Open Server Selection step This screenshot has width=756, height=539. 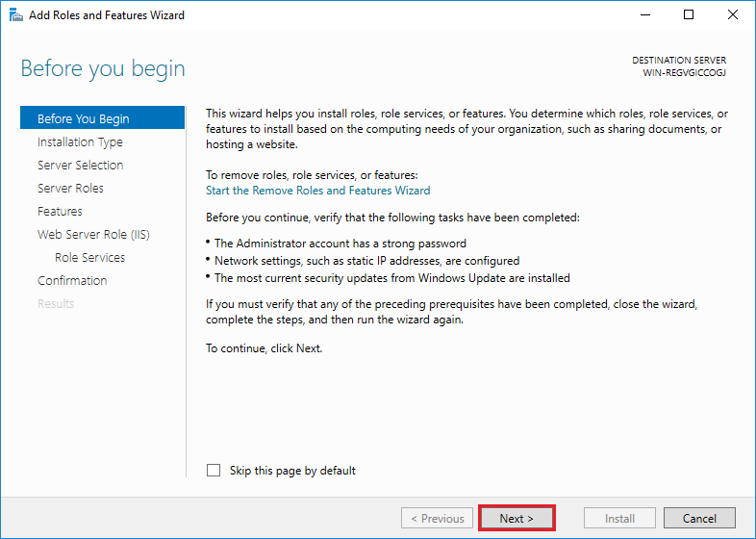[80, 166]
